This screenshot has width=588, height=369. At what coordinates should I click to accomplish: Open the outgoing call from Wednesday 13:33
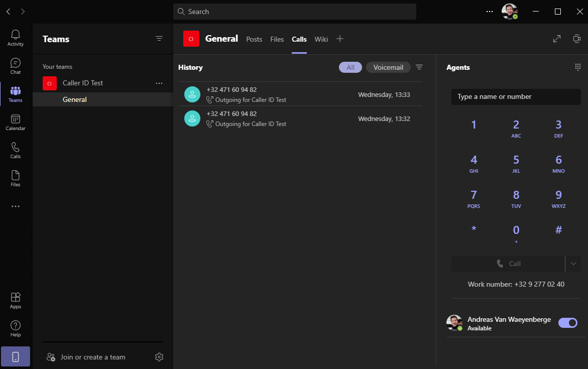[x=300, y=94]
